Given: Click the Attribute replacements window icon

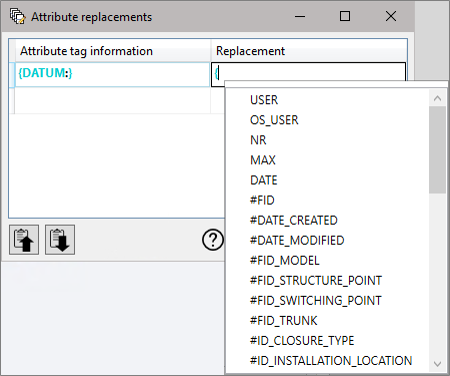Looking at the screenshot, I should [17, 16].
